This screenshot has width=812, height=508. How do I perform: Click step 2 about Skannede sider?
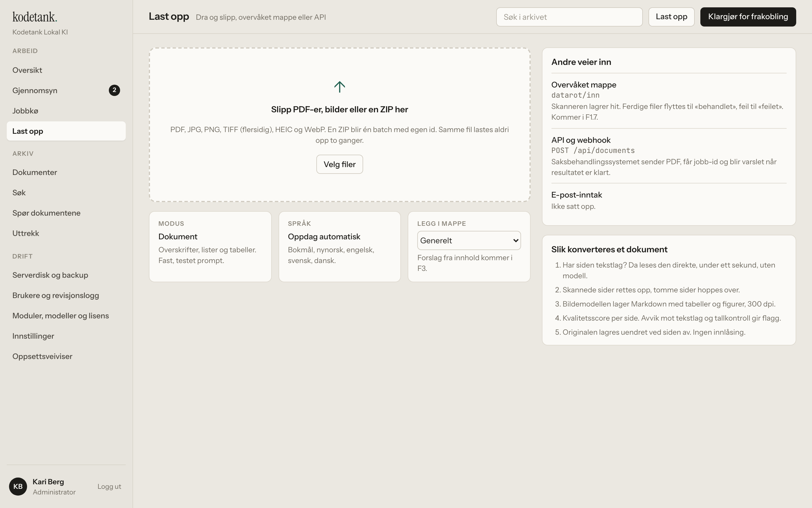pos(651,290)
